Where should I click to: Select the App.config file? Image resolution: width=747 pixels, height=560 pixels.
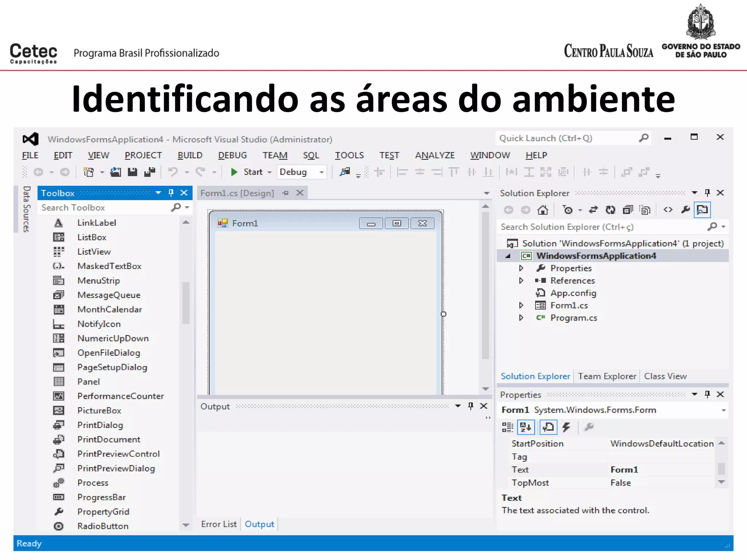(x=573, y=293)
